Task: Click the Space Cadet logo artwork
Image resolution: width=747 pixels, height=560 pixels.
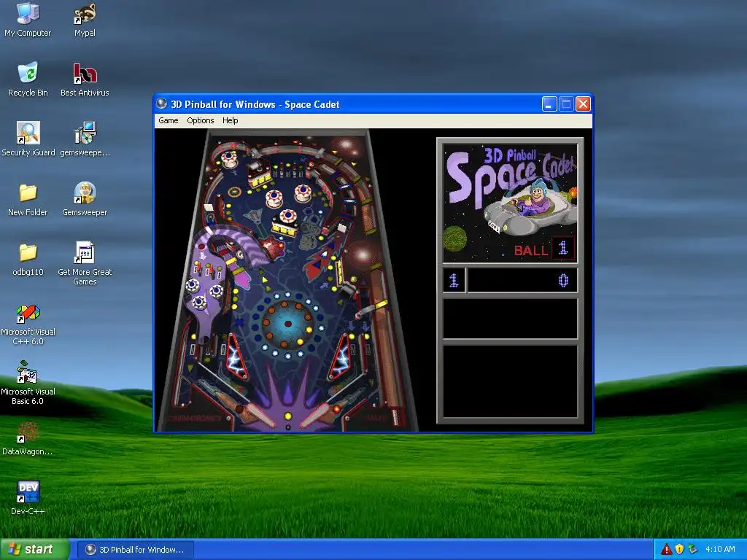Action: pos(510,203)
